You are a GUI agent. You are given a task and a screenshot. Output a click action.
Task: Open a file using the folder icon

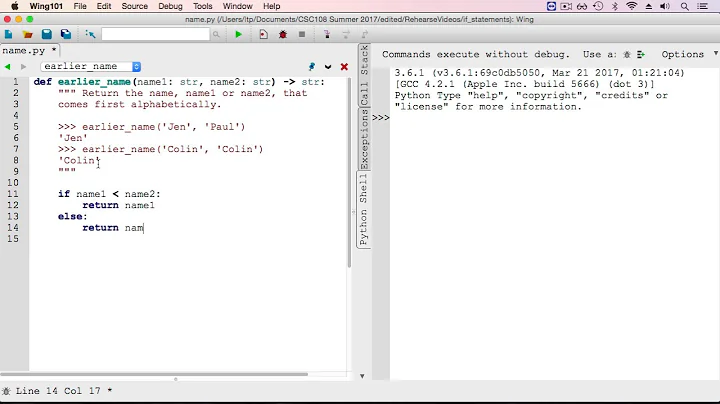28,34
